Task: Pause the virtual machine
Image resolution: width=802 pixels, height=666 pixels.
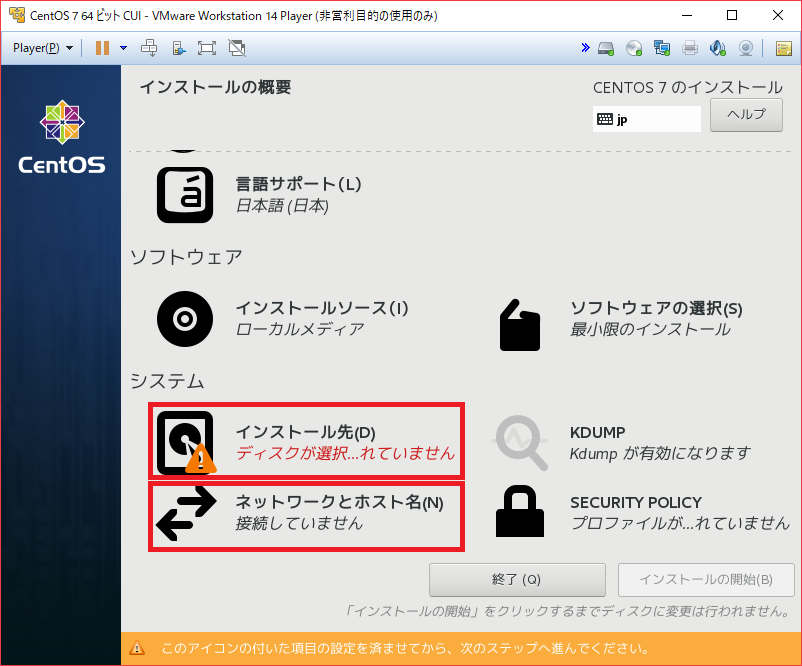Action: pyautogui.click(x=102, y=48)
